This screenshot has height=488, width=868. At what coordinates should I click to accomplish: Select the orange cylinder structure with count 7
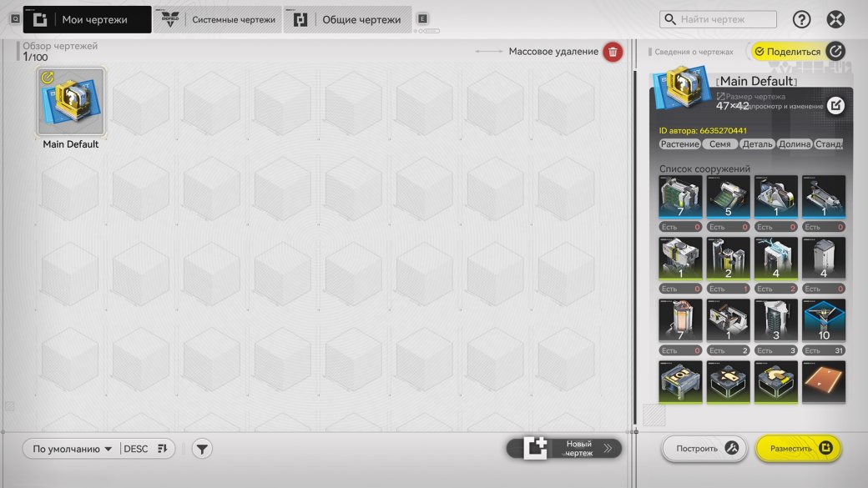coord(680,320)
